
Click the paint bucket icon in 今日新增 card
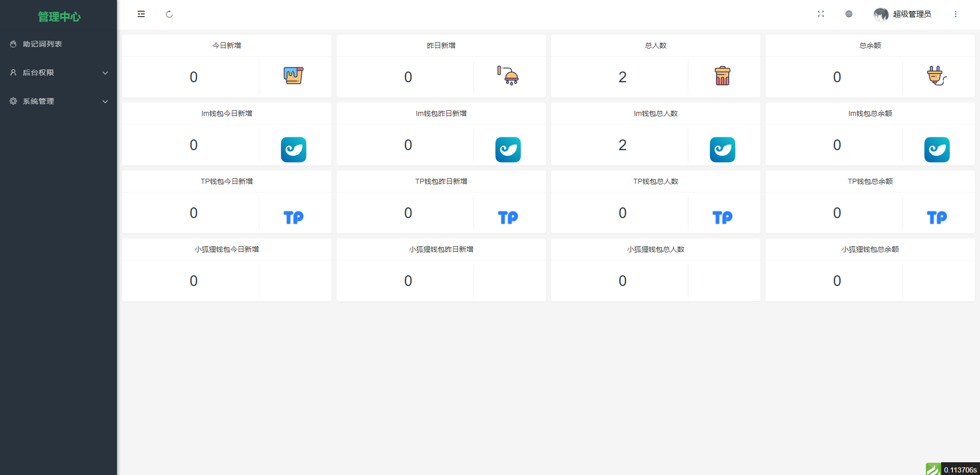point(294,76)
